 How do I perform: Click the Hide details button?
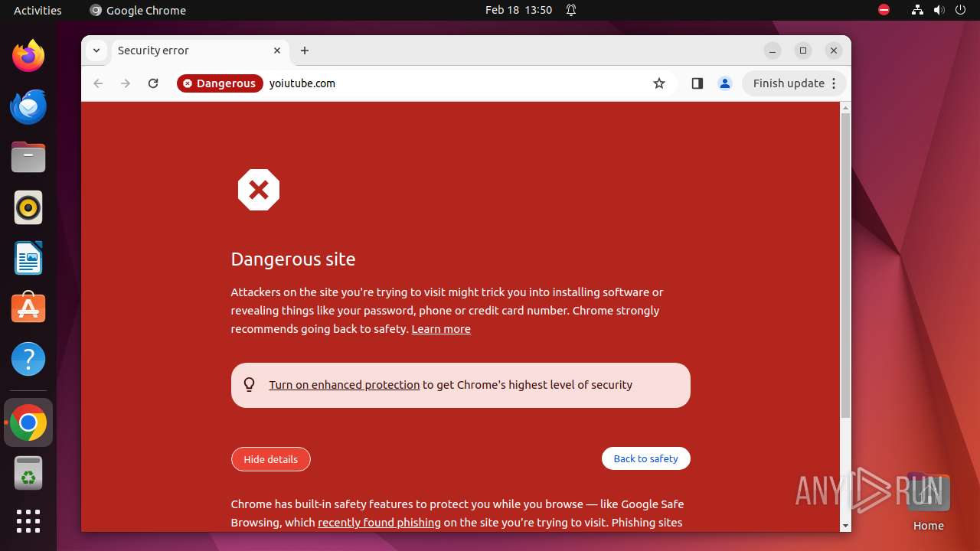coord(270,459)
